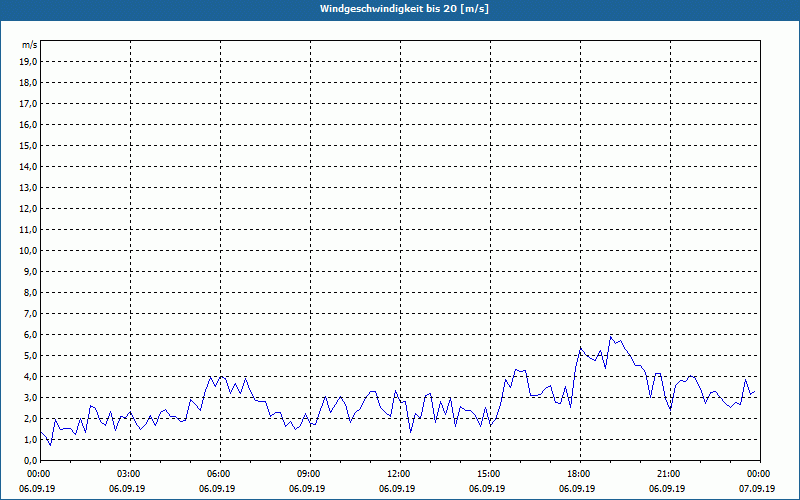This screenshot has height=500, width=800.
Task: Pick the "14,0" y-axis label
Action: (28, 166)
